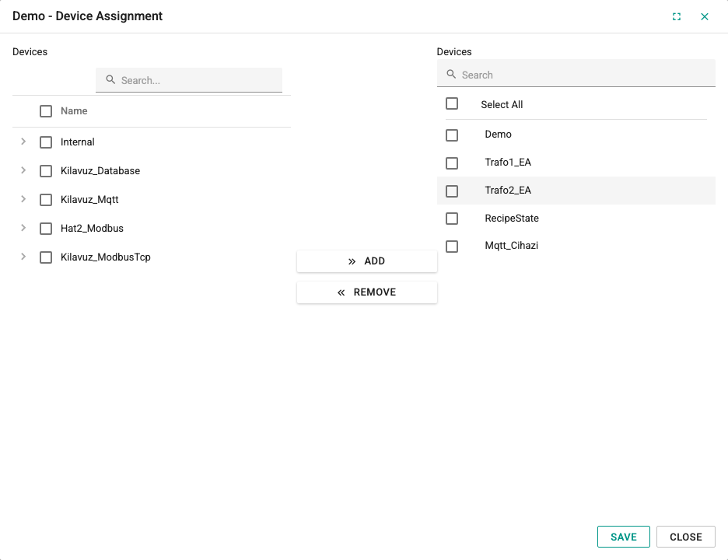The height and width of the screenshot is (560, 728).
Task: Close the Device Assignment dialog via X icon
Action: pos(705,16)
